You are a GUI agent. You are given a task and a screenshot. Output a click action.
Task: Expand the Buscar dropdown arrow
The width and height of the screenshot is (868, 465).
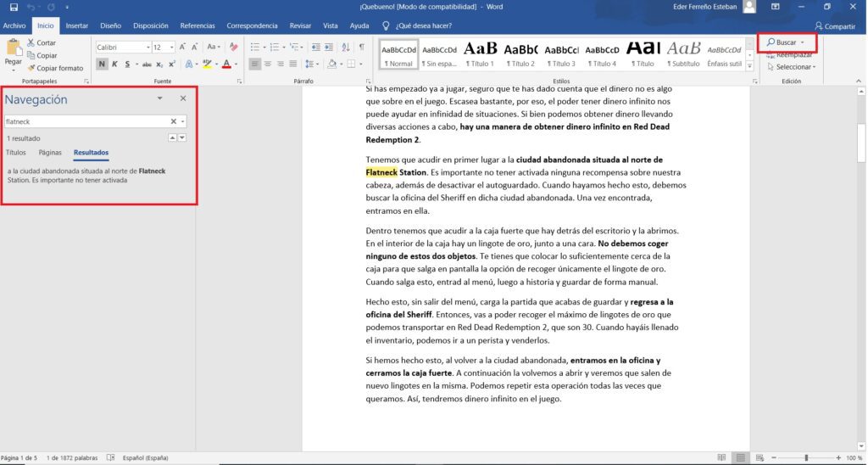coord(802,42)
